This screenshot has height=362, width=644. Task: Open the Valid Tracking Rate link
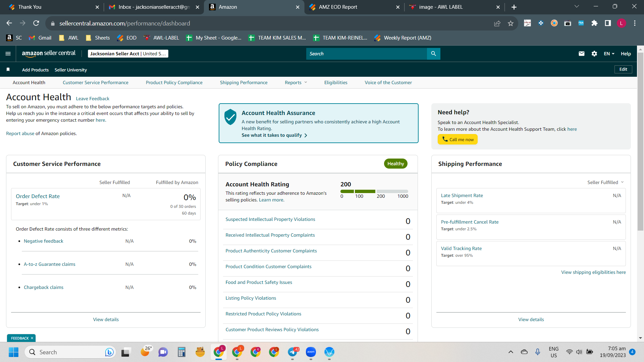[x=461, y=248]
